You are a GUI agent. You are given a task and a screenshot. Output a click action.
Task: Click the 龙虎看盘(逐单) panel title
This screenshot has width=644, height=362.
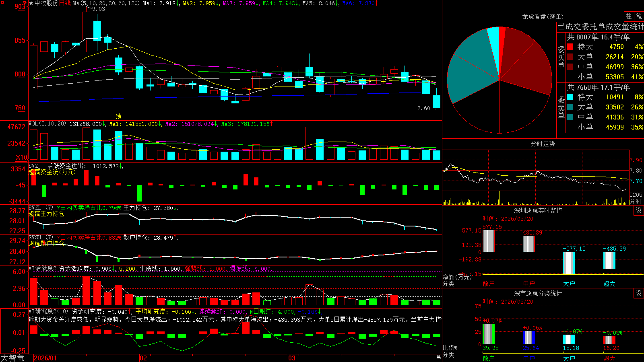tap(543, 16)
